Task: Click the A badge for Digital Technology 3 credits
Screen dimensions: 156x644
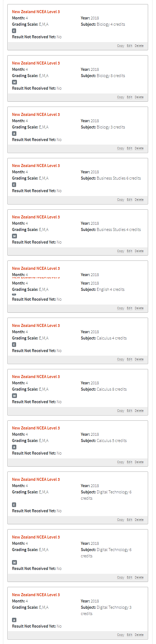Action: coord(14,620)
